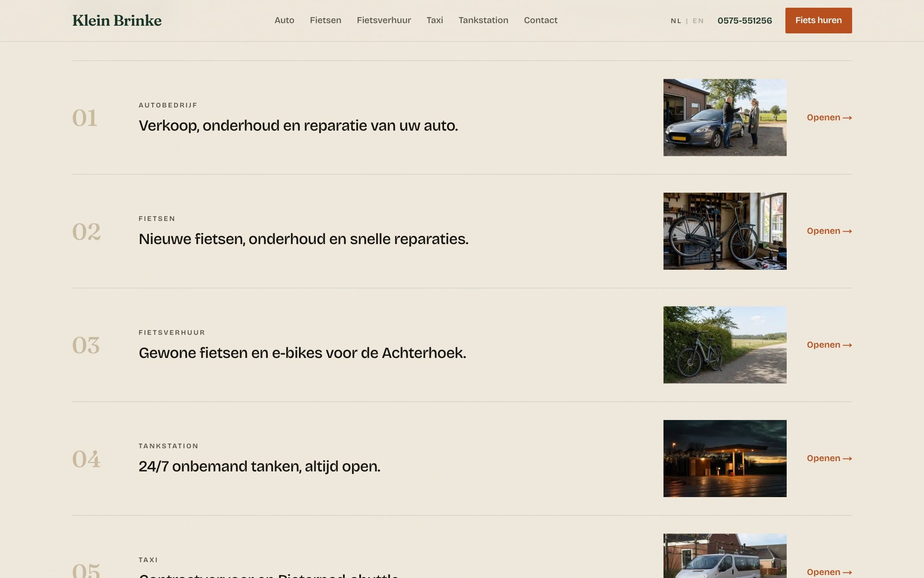
Task: Open the Tankstation row Openen link
Action: pos(829,458)
